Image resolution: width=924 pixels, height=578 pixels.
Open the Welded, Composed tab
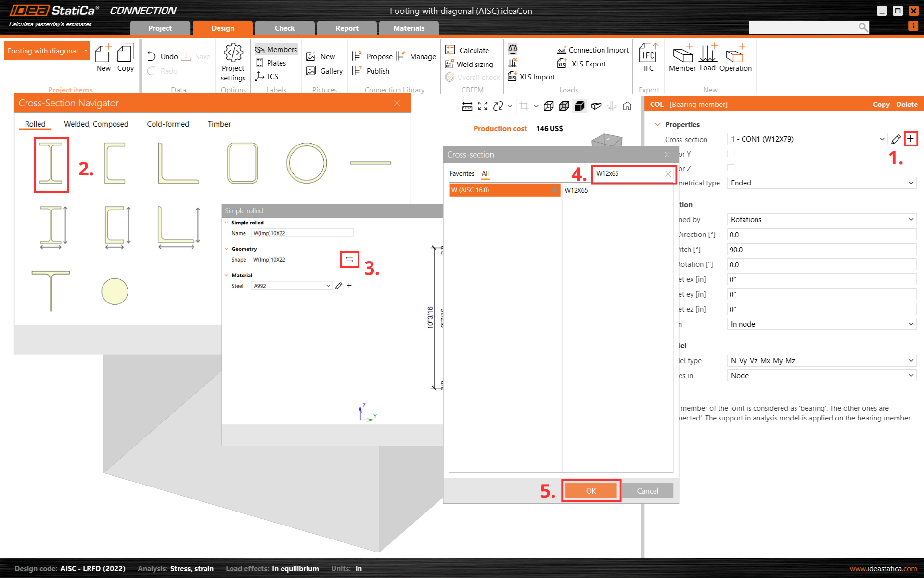96,124
